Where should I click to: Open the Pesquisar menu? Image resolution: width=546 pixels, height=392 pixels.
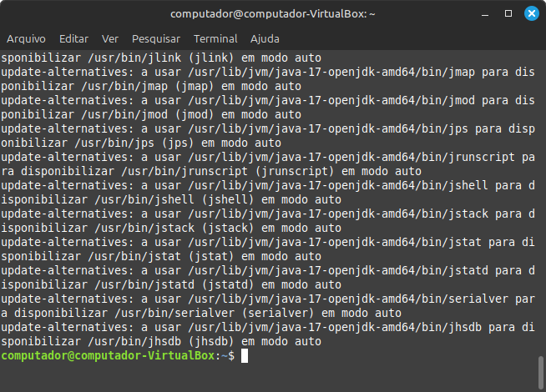[x=156, y=39]
